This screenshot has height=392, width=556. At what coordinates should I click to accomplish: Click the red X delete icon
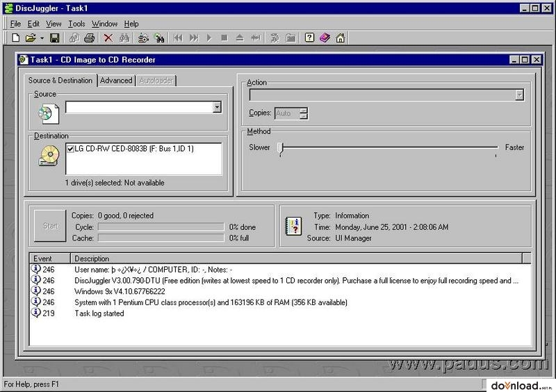coord(108,38)
